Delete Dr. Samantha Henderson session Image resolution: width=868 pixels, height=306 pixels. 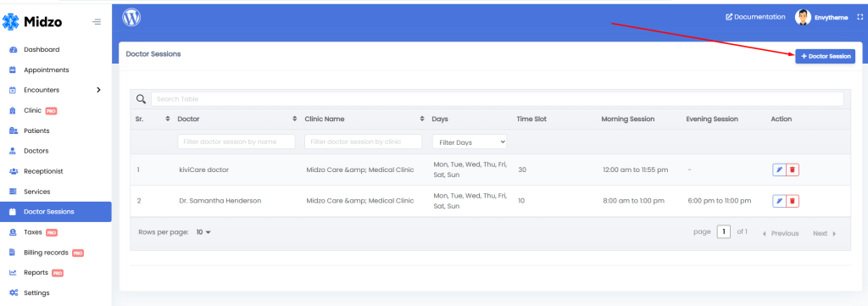coord(793,201)
